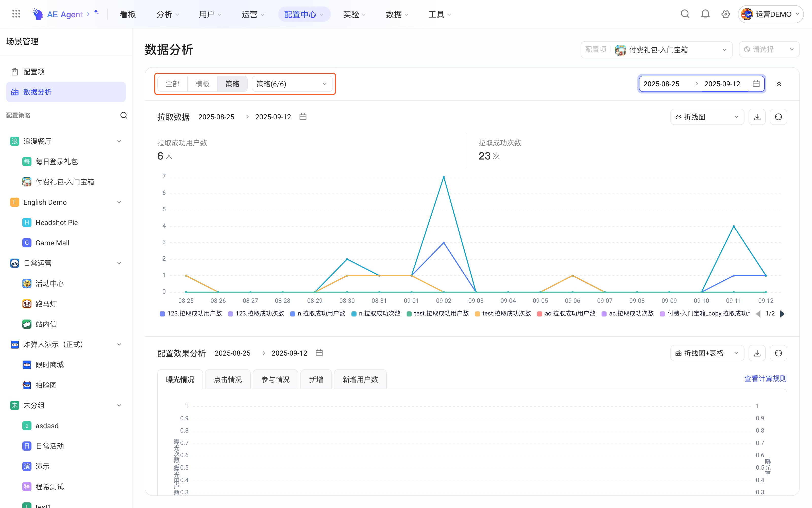Viewport: 812px width, 508px height.
Task: Open the app grid launcher icon
Action: pos(16,14)
